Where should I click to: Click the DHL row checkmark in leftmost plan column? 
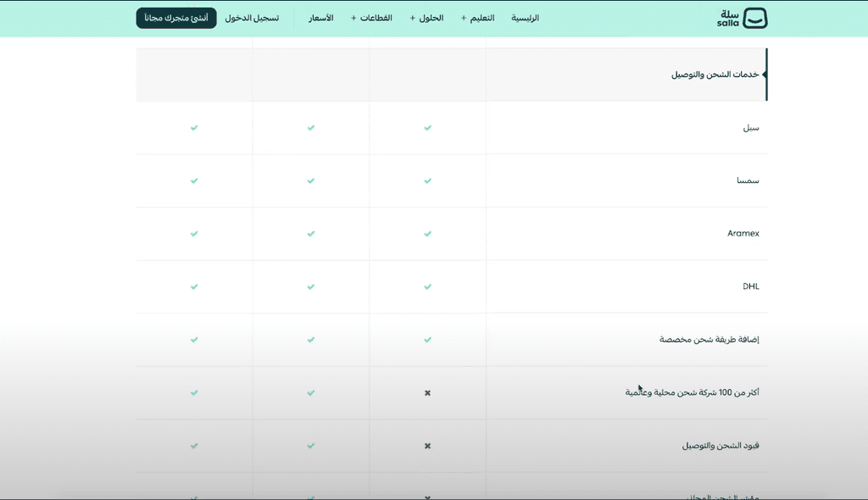click(194, 286)
